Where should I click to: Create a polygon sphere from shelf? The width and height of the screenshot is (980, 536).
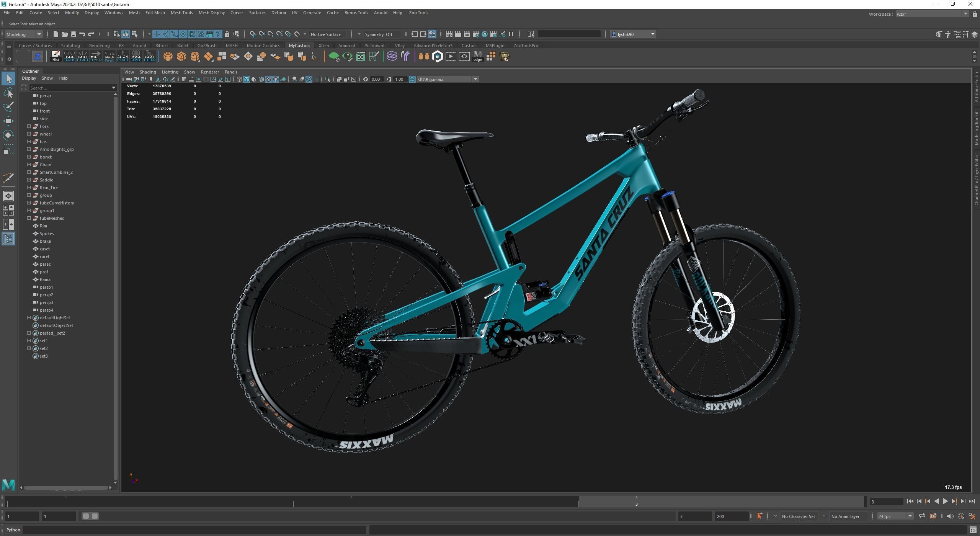tap(168, 57)
